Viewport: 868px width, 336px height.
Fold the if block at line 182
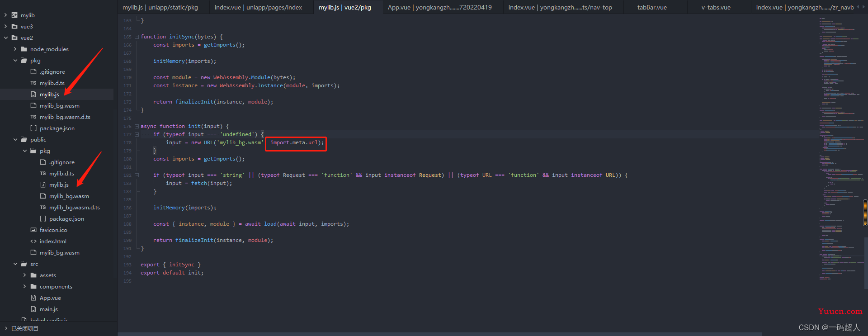137,175
